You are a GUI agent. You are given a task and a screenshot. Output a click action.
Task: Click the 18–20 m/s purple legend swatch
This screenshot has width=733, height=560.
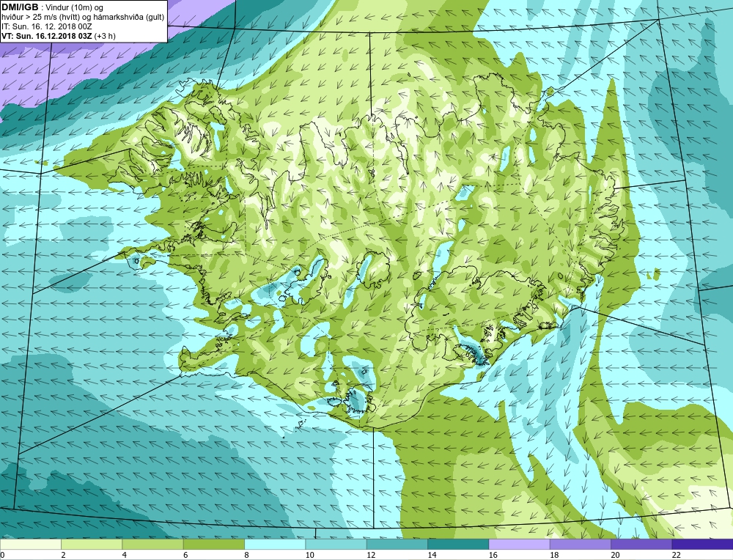580,544
